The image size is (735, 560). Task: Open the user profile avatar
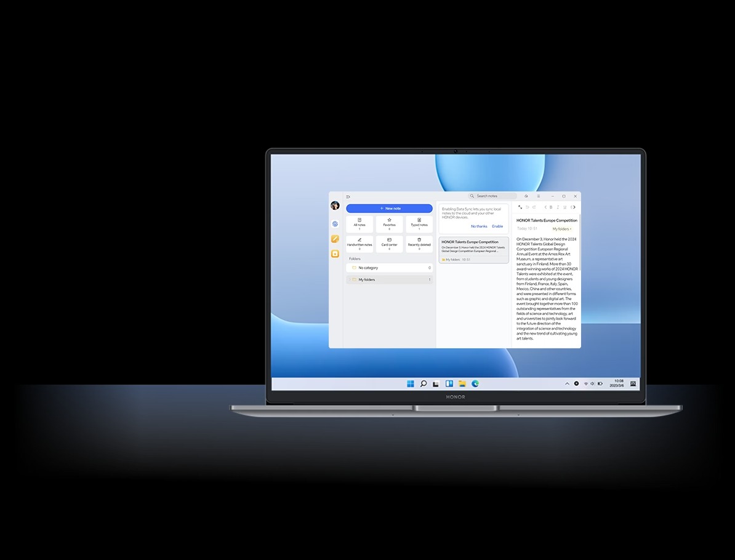click(x=335, y=206)
